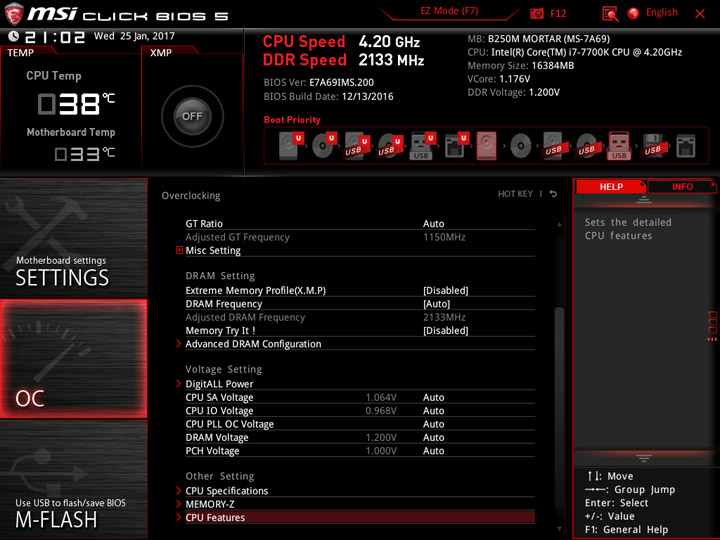720x540 pixels.
Task: Open the highlighted CPU Features submenu
Action: coord(360,518)
